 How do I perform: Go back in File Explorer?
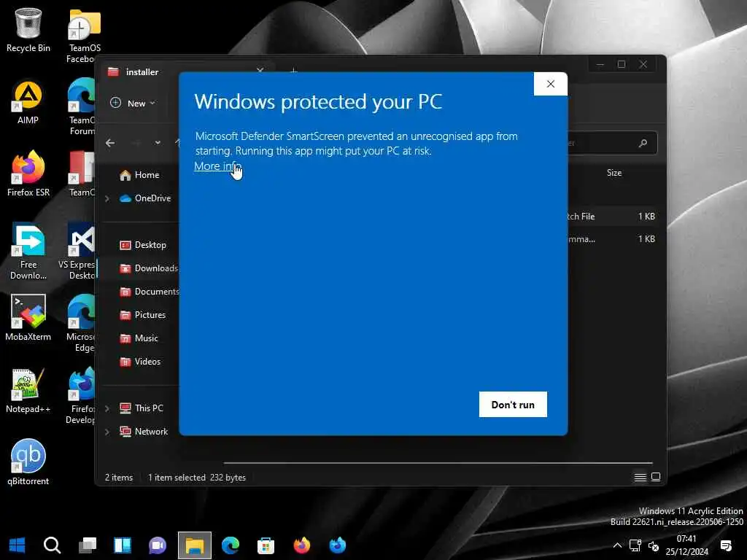(111, 143)
